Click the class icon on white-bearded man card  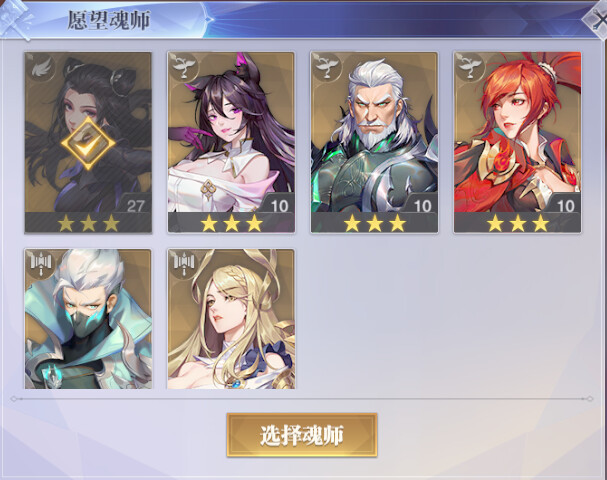tap(328, 67)
